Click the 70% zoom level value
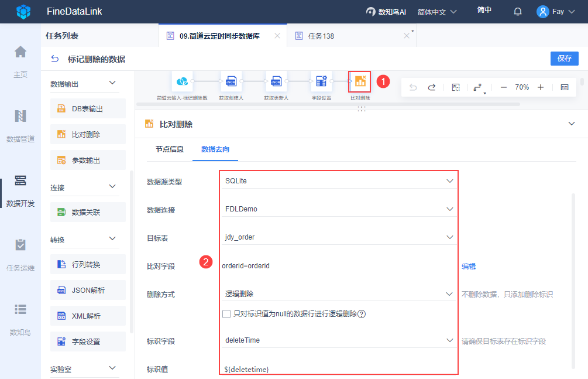The image size is (588, 379). [522, 87]
